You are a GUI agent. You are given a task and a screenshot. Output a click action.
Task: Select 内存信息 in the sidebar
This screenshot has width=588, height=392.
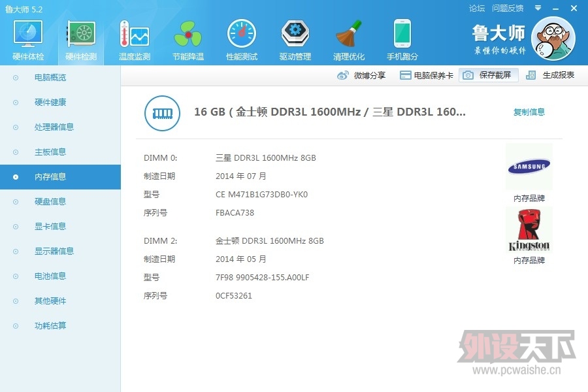60,176
